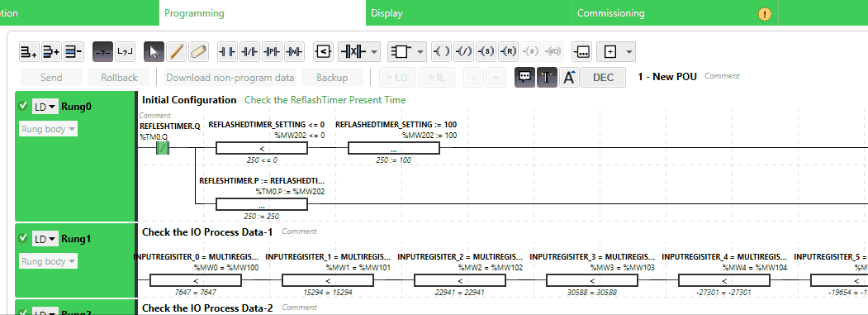The image size is (868, 315).
Task: Open the Rung1 Rung body dropdown
Action: tap(48, 261)
